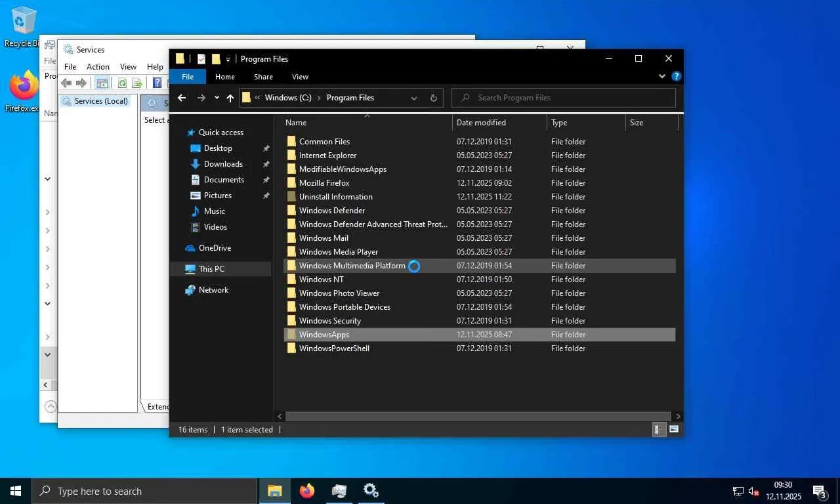Click the WindowsApps folder icon

291,335
